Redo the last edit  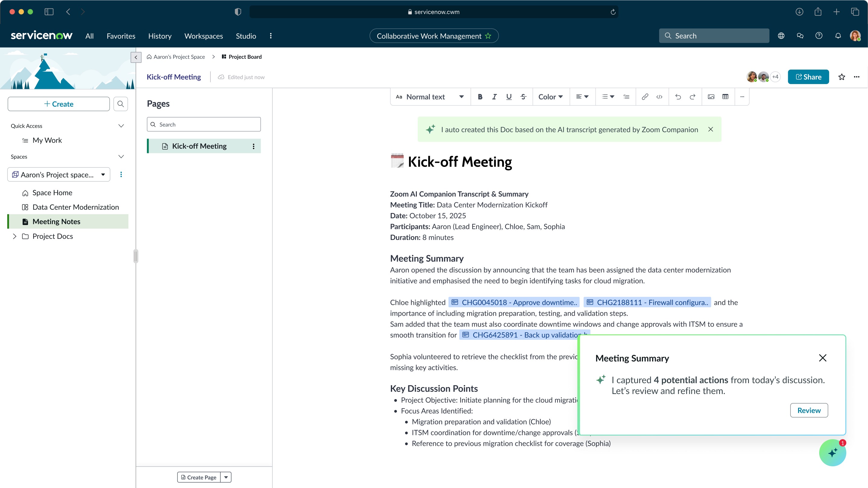(693, 97)
